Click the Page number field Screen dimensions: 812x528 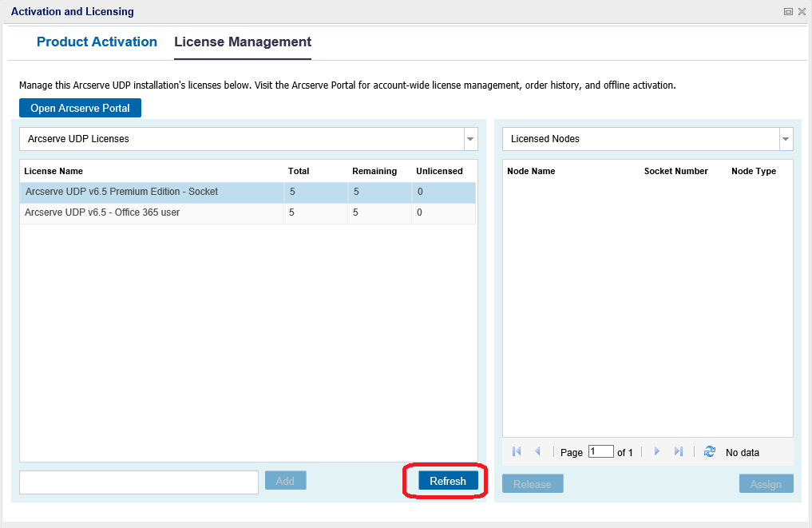(x=600, y=452)
